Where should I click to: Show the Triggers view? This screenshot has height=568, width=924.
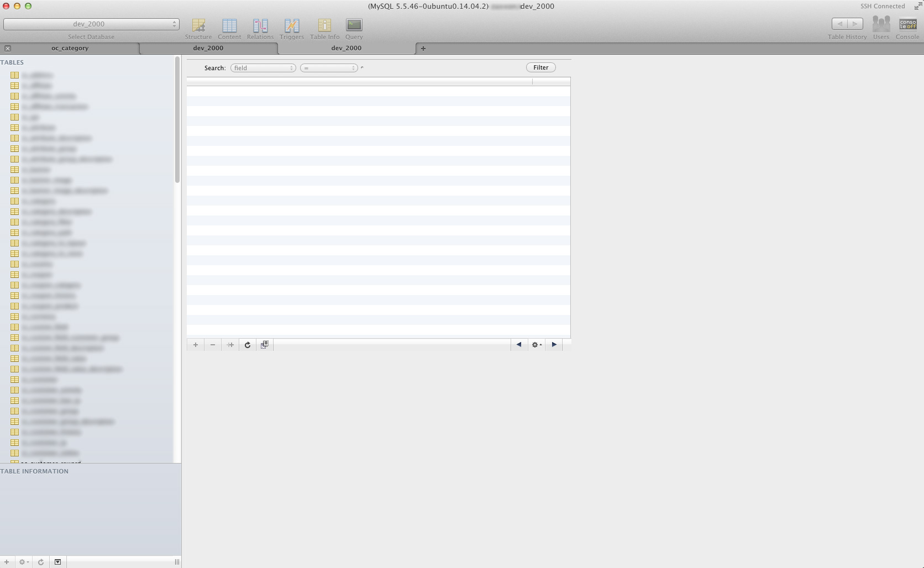point(291,29)
